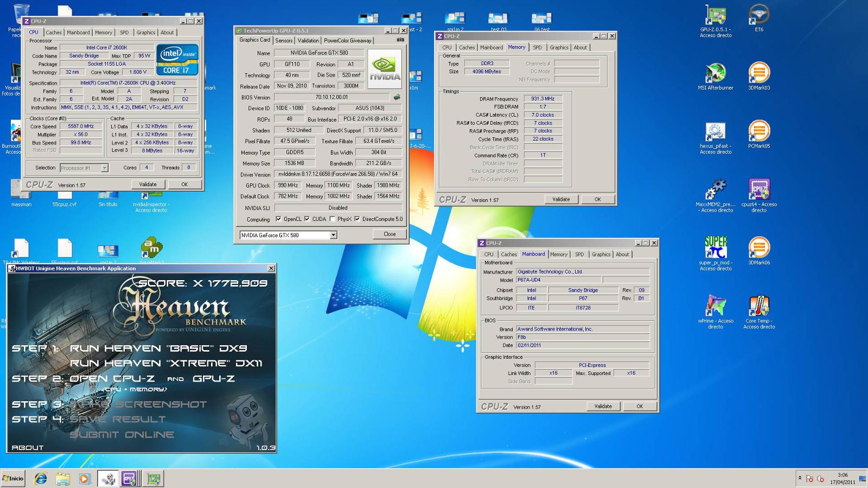Select the ET6 desktop icon
Screen dimensions: 868x488
(x=759, y=18)
